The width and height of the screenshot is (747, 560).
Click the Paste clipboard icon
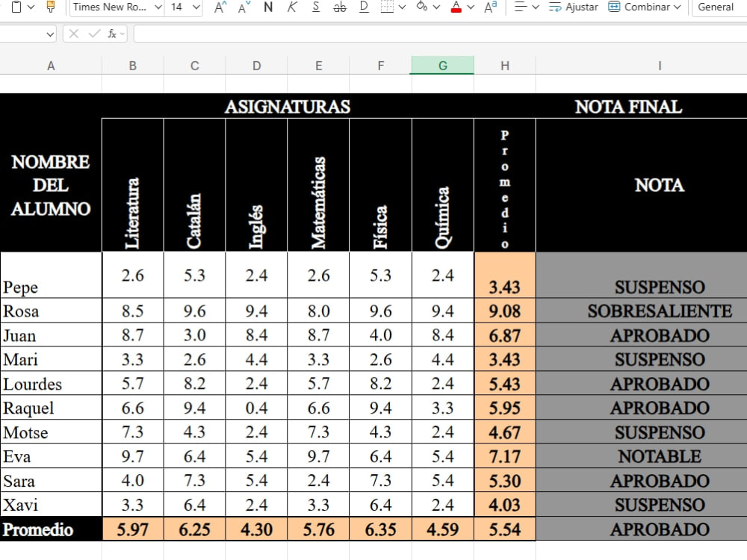pyautogui.click(x=16, y=7)
